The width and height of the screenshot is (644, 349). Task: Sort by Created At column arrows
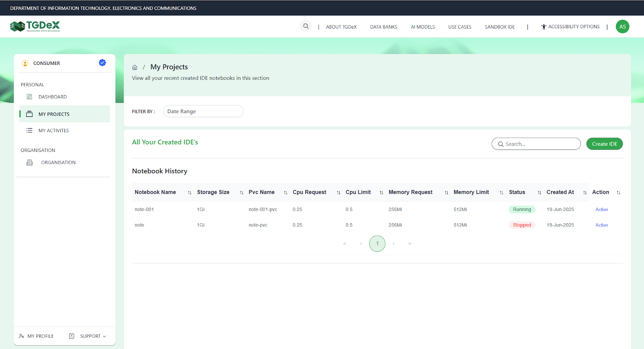coord(585,193)
